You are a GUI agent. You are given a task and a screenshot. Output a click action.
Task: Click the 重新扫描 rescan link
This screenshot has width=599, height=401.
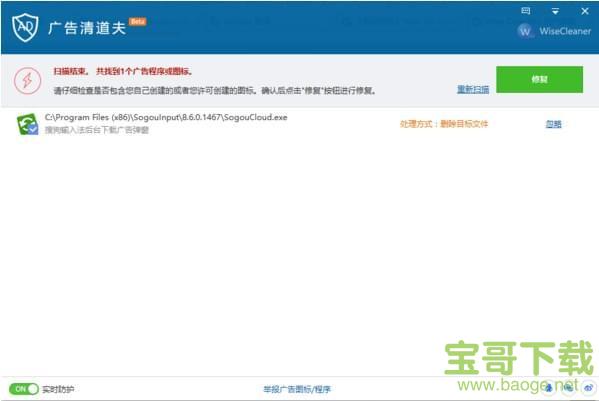coord(473,89)
